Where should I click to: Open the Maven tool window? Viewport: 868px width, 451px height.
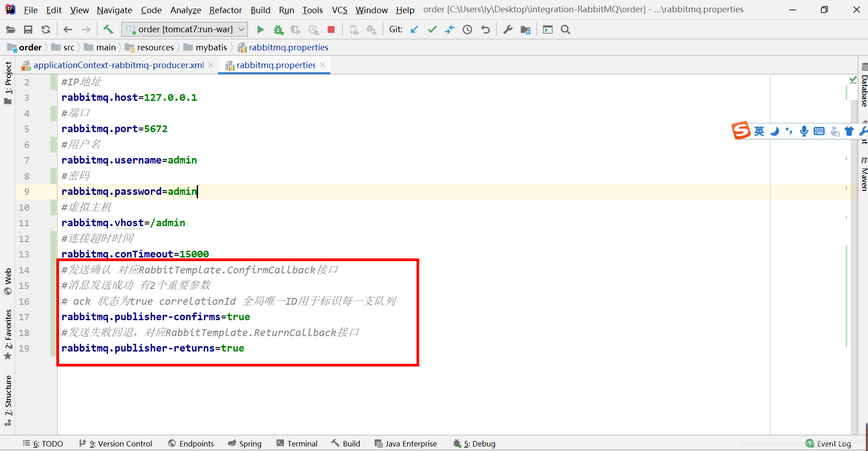(864, 173)
